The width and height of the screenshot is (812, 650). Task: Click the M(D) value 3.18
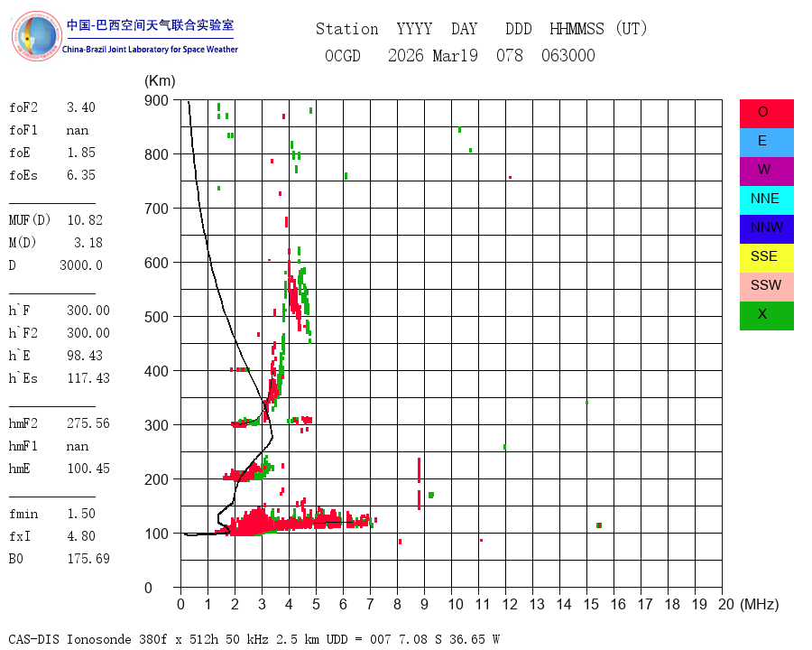point(88,243)
